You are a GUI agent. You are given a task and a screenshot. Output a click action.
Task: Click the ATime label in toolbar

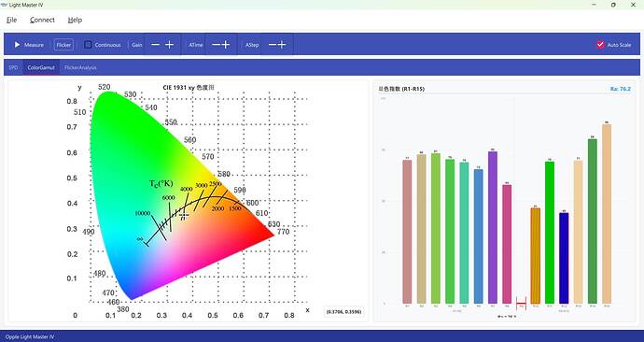(x=196, y=45)
